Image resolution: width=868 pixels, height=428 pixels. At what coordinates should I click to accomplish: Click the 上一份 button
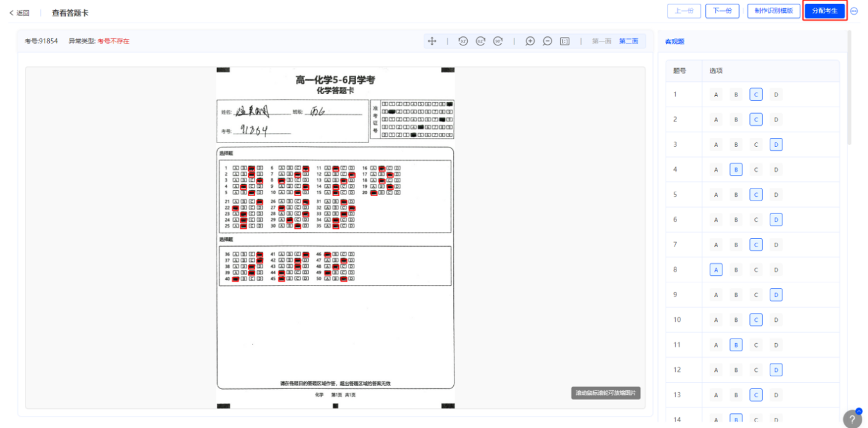684,11
